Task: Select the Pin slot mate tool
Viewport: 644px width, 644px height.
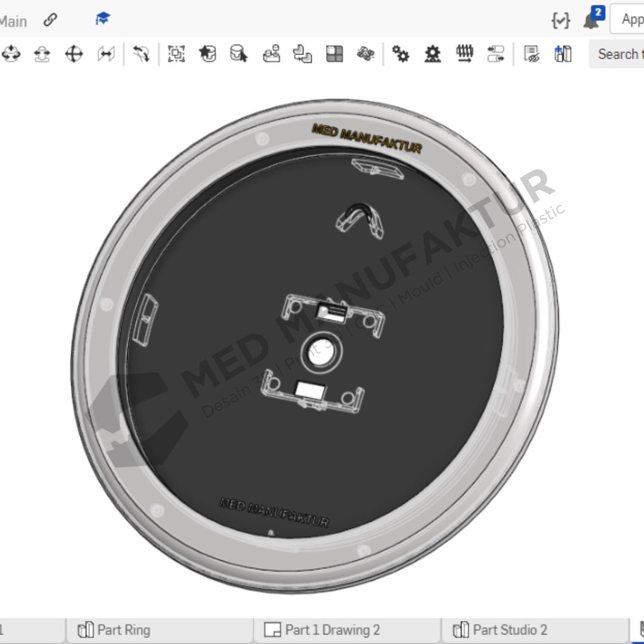Action: tap(42, 54)
